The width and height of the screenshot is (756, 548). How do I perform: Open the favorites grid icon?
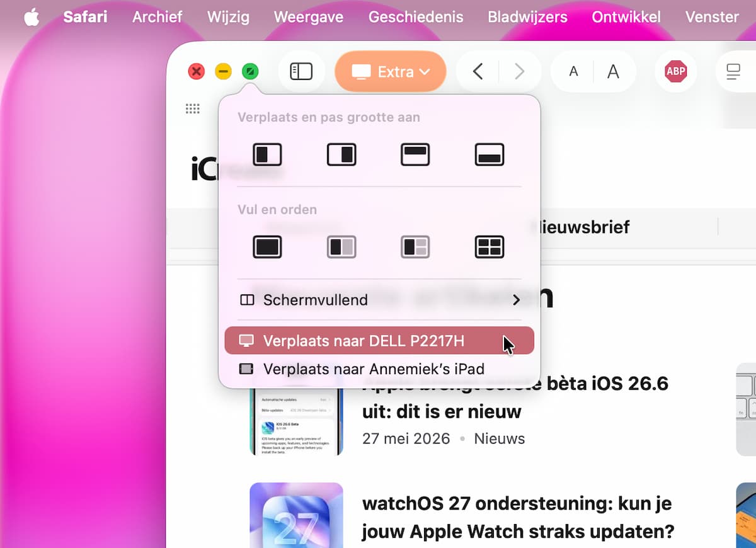click(x=193, y=109)
